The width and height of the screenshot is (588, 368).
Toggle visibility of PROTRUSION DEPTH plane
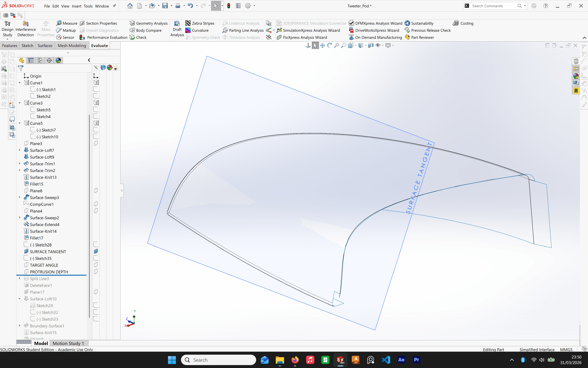pos(96,272)
